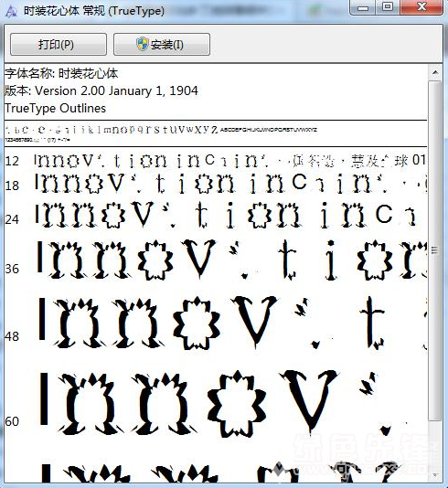
Task: Click the window title 时装花心体 常规 (TrueType)
Action: click(94, 11)
